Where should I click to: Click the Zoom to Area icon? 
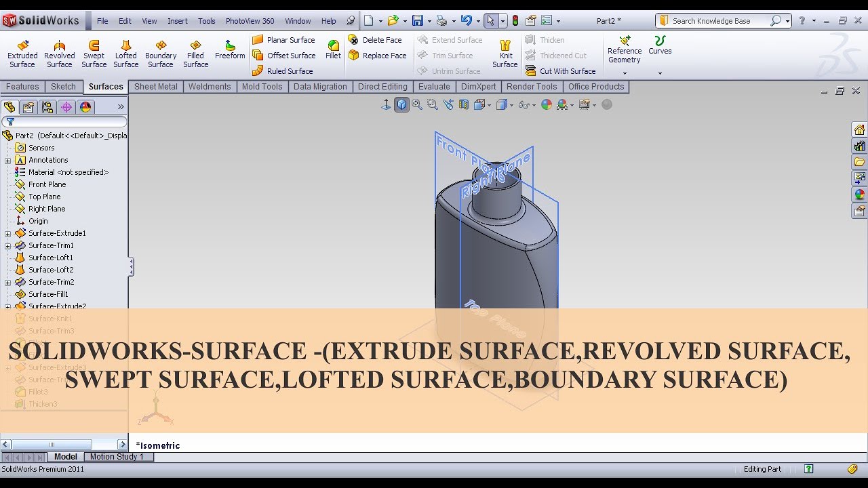(432, 104)
